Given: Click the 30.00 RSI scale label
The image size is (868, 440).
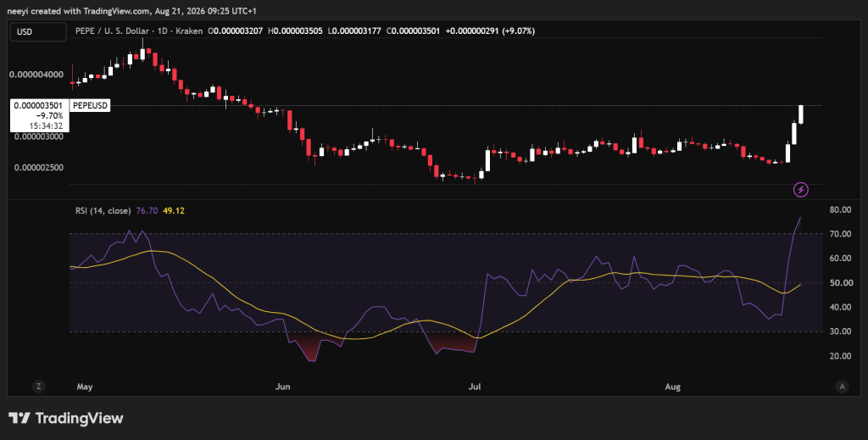Looking at the screenshot, I should tap(840, 331).
